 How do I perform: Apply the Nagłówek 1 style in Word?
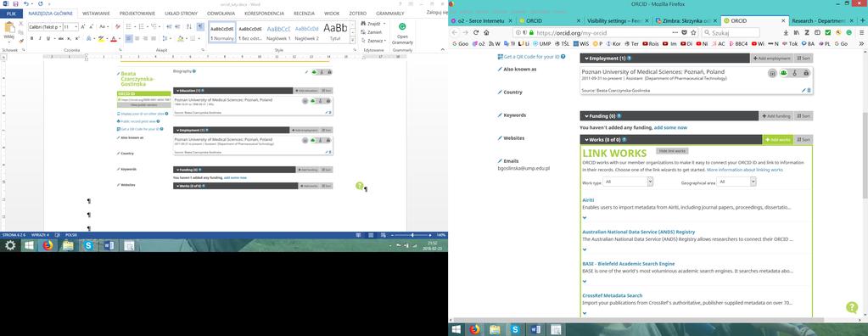click(x=278, y=32)
